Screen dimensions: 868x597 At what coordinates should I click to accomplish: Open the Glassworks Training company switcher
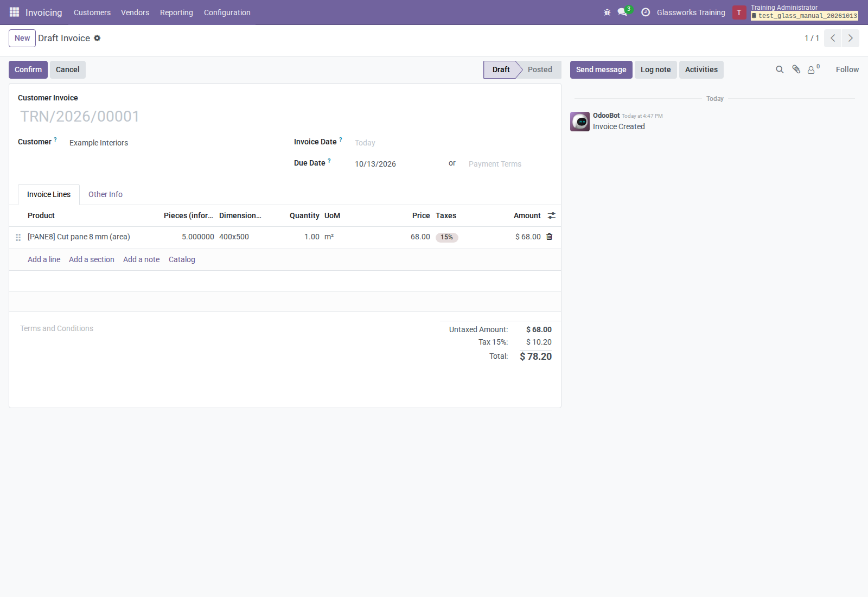(691, 12)
